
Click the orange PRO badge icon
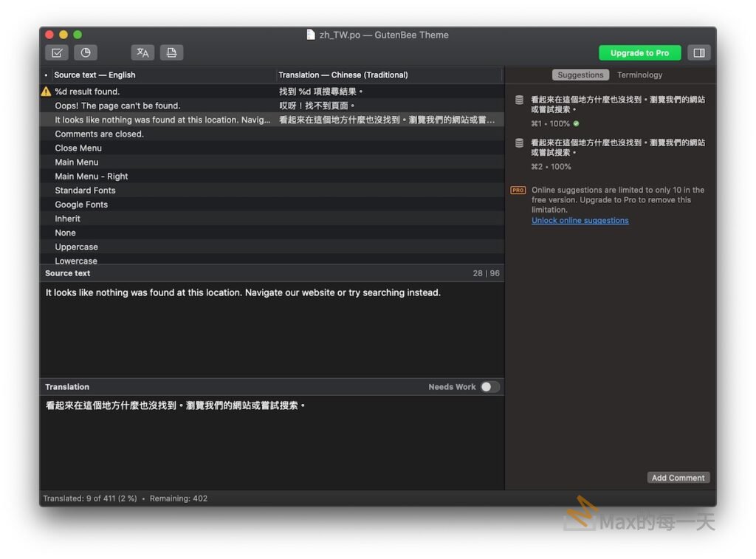518,191
